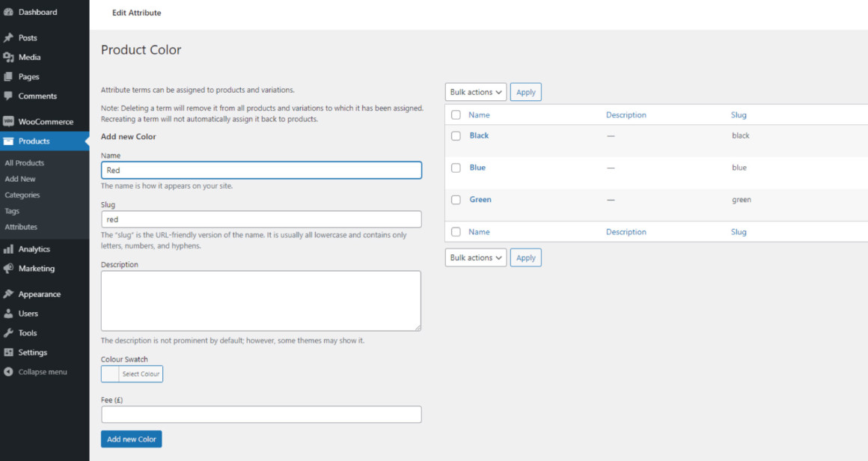Click the Dashboard gauge icon
868x461 pixels.
(x=8, y=12)
